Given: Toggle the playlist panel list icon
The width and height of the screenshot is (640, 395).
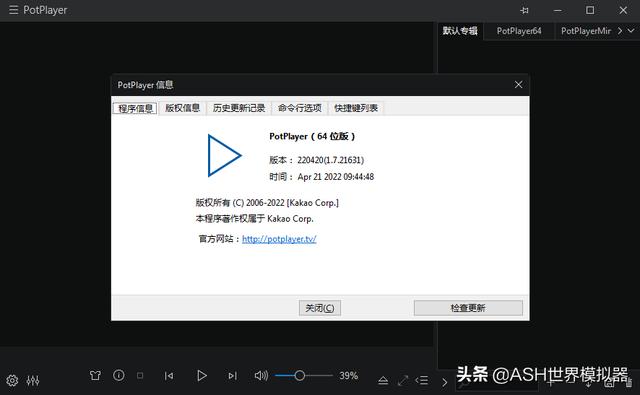Looking at the screenshot, I should (x=422, y=380).
